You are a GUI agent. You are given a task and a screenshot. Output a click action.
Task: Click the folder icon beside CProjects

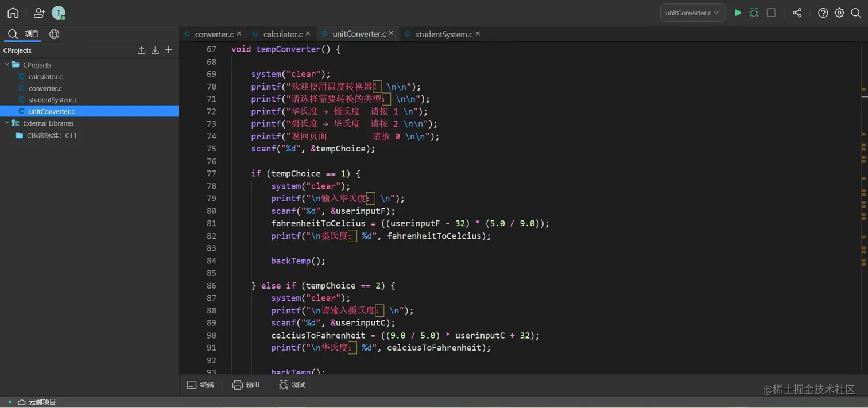pyautogui.click(x=16, y=64)
